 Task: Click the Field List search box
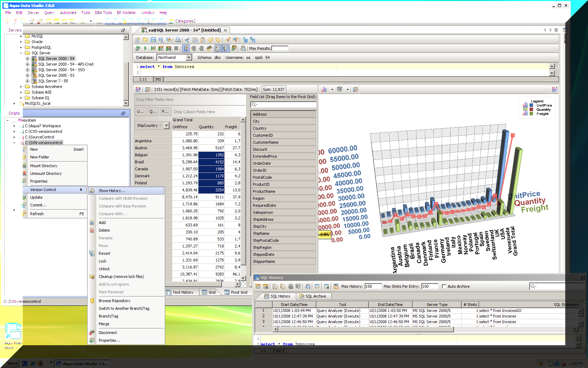[283, 104]
